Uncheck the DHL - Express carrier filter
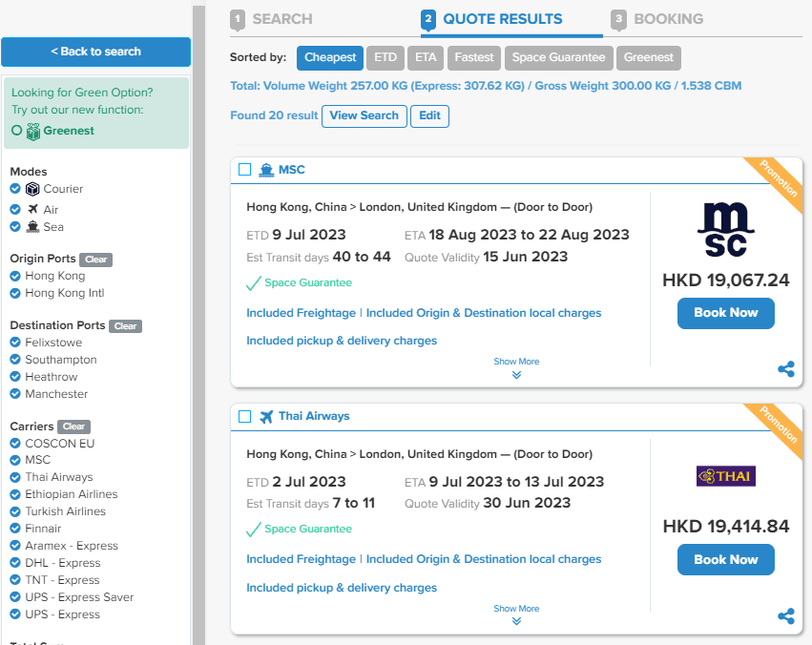Image resolution: width=812 pixels, height=645 pixels. coord(15,563)
